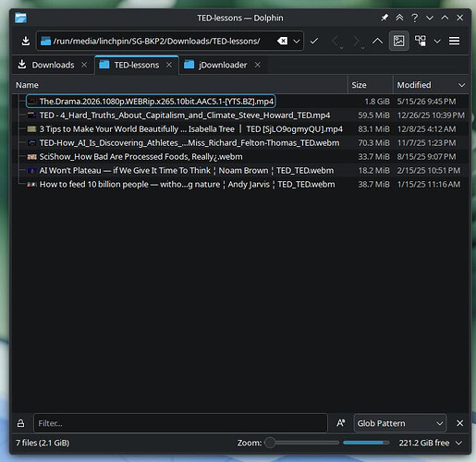The height and width of the screenshot is (462, 476).
Task: Click the view mode tree icon
Action: [x=421, y=41]
